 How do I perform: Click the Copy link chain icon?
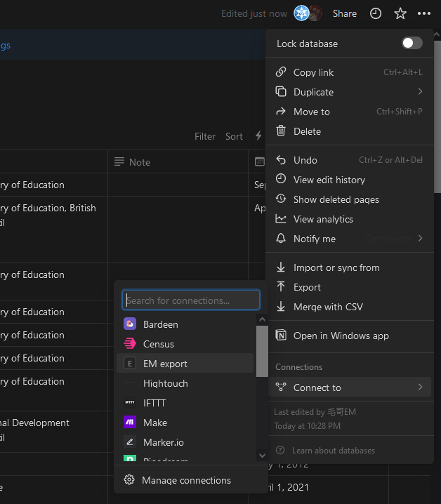tap(281, 72)
